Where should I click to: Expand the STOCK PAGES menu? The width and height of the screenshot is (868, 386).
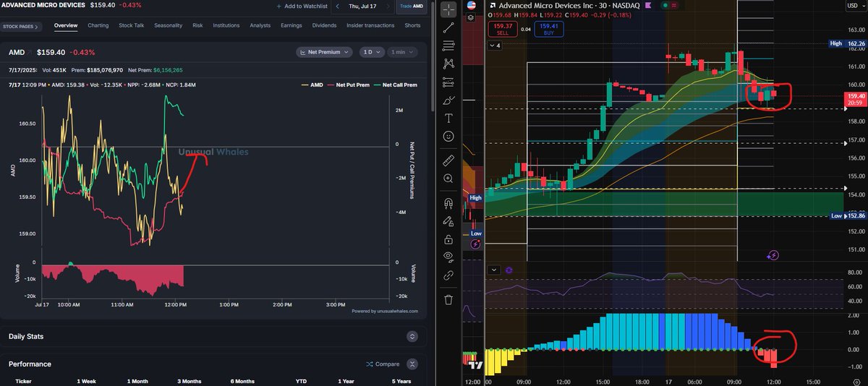(22, 26)
